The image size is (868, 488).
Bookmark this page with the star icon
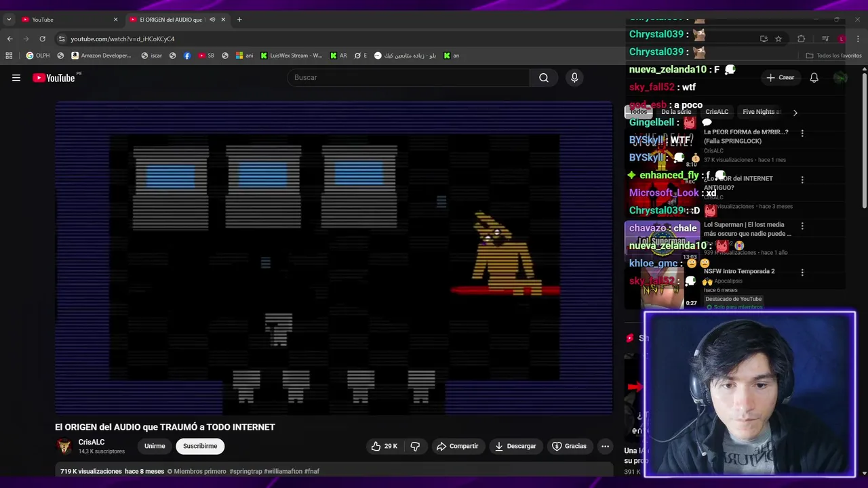[x=778, y=39]
